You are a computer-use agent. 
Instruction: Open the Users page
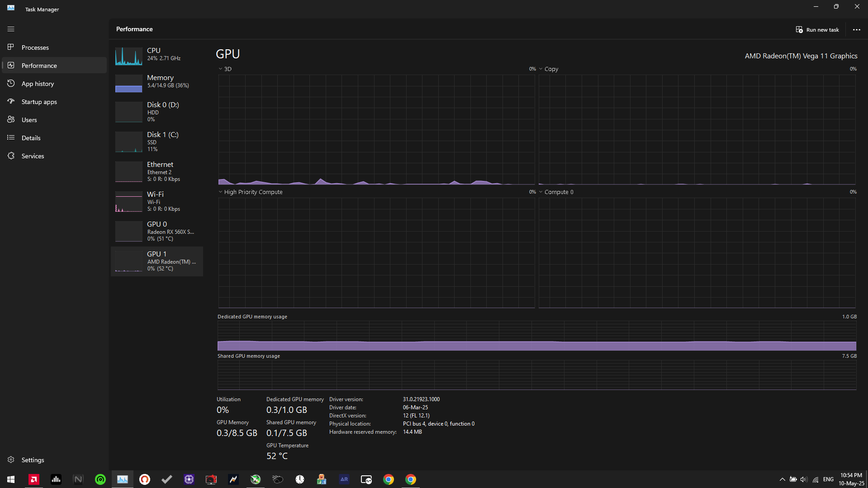[54, 120]
